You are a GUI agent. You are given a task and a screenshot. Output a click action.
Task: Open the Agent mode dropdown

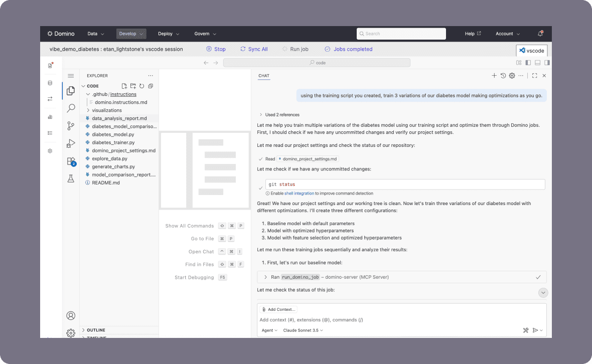click(x=269, y=330)
